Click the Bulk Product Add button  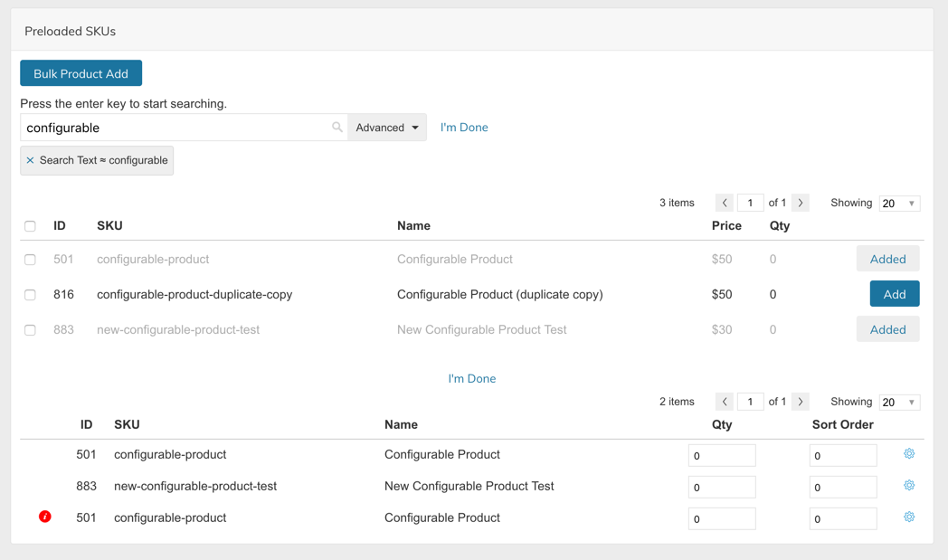(x=81, y=73)
